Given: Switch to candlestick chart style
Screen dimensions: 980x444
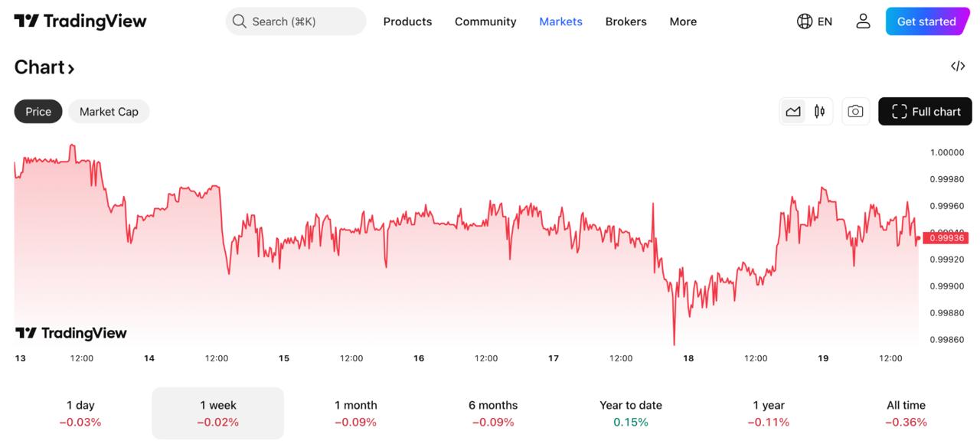Looking at the screenshot, I should coord(819,112).
